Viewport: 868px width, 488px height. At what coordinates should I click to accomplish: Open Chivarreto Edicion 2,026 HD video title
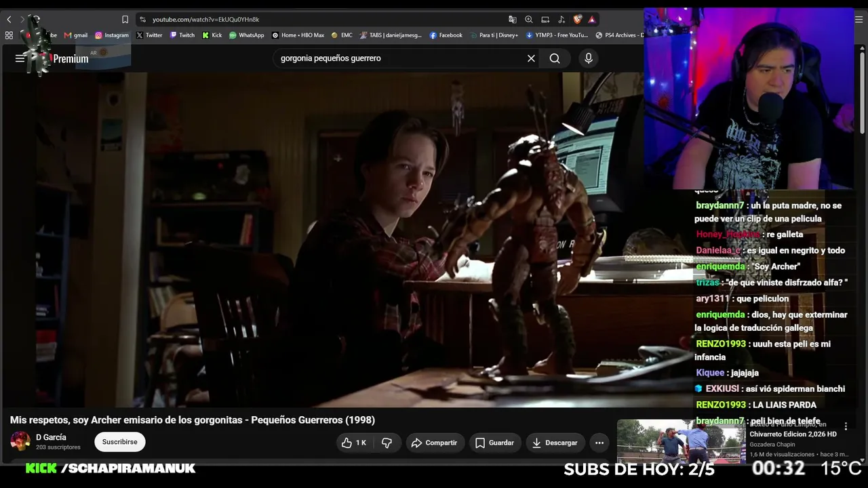(793, 434)
